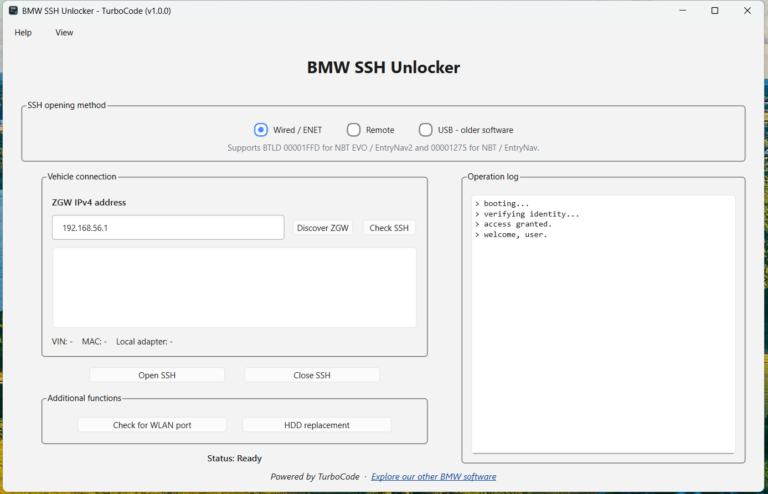Viewport: 768px width, 494px height.
Task: Open the View menu
Action: click(64, 33)
